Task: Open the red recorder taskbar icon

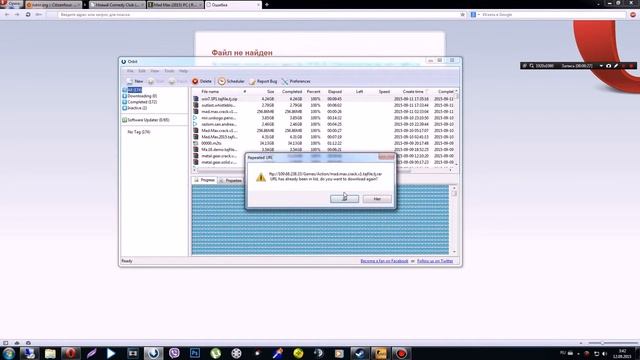Action: [401, 353]
